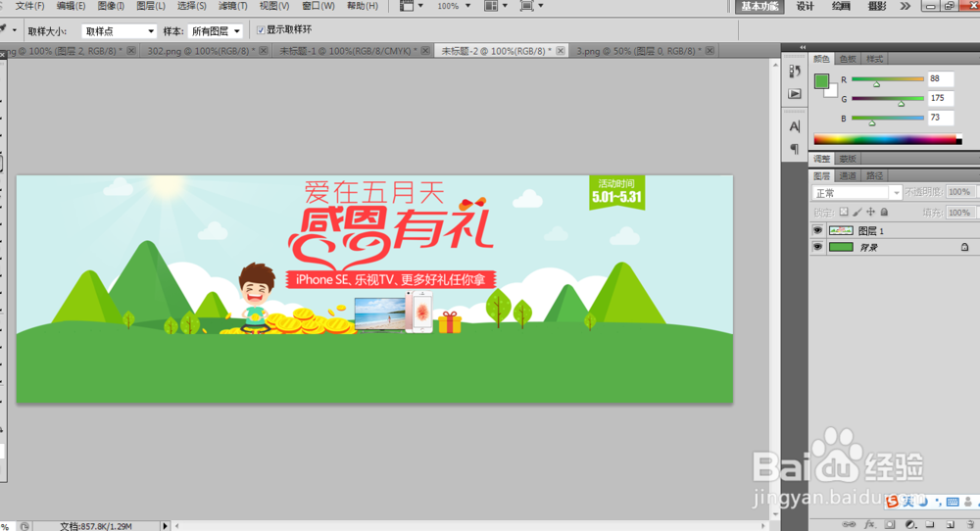Click the 不透明度 100% field
Screen dimensions: 980x531
click(960, 192)
